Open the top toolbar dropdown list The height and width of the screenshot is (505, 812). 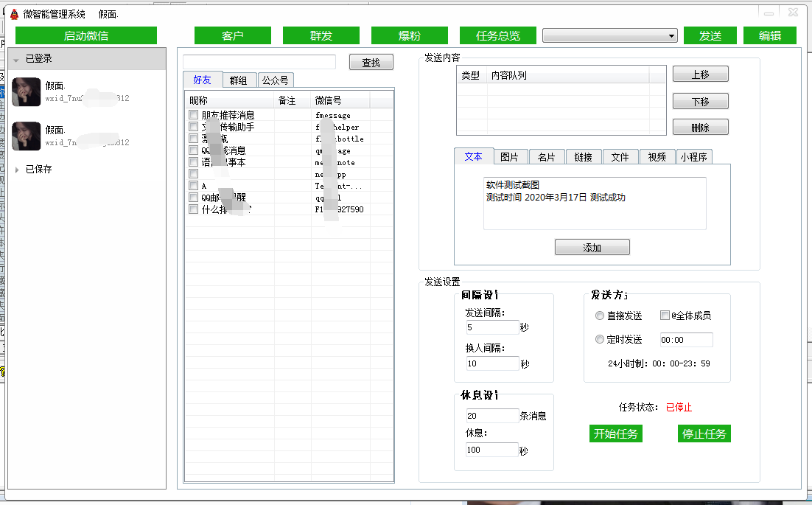[x=610, y=35]
